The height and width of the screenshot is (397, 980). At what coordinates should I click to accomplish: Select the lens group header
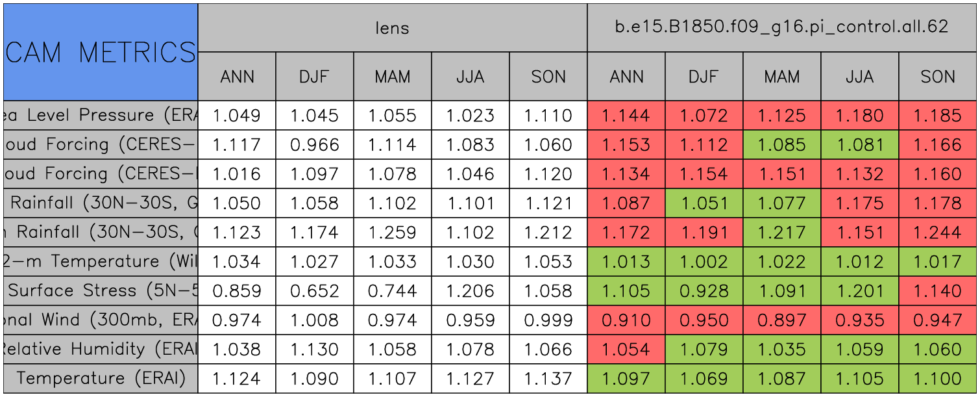tap(392, 28)
